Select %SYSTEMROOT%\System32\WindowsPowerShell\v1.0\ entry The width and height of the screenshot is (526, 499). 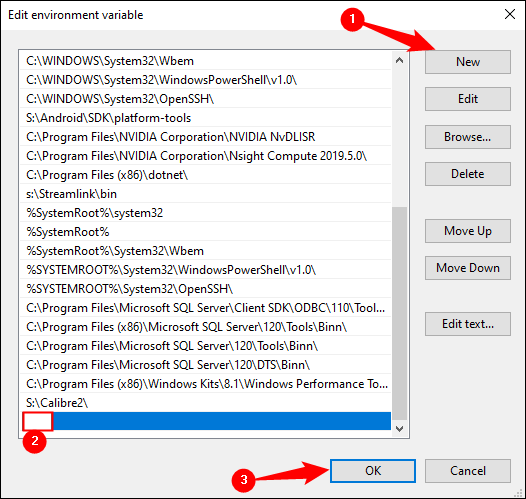205,270
